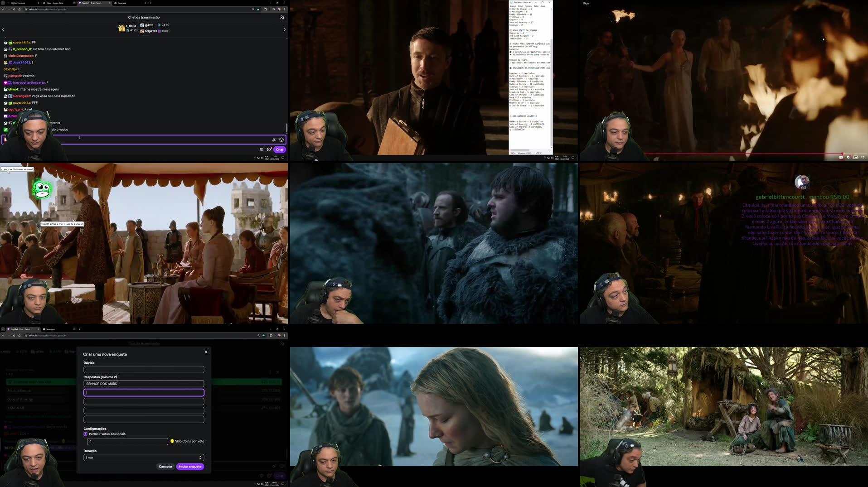Open the Arquivo menu in the Notepad window
Screen dimensions: 868x487
coord(513,6)
